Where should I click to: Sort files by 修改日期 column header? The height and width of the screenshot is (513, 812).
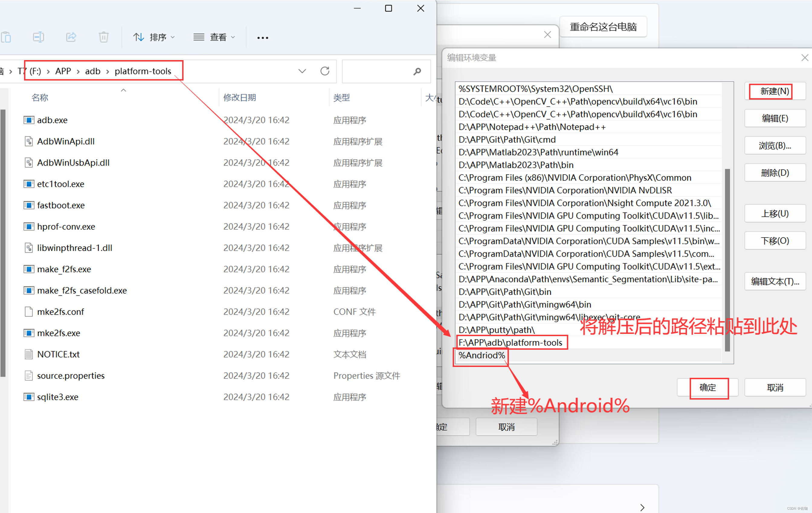(x=240, y=98)
